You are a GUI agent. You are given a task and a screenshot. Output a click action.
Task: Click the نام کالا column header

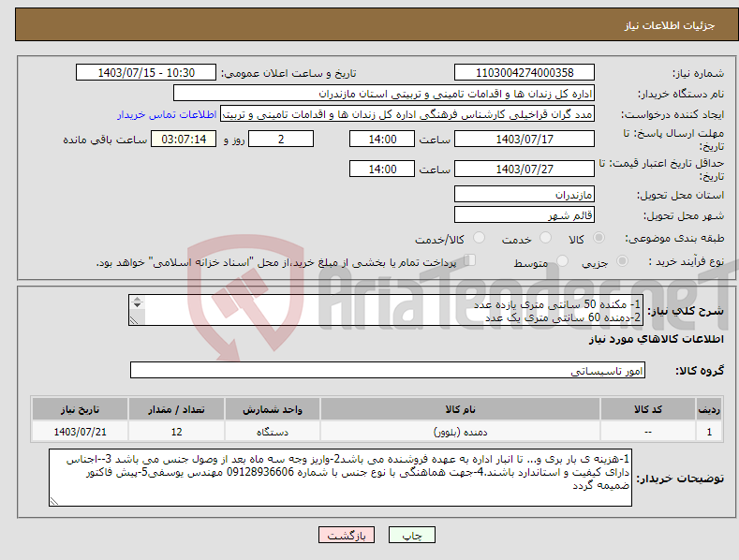point(460,409)
